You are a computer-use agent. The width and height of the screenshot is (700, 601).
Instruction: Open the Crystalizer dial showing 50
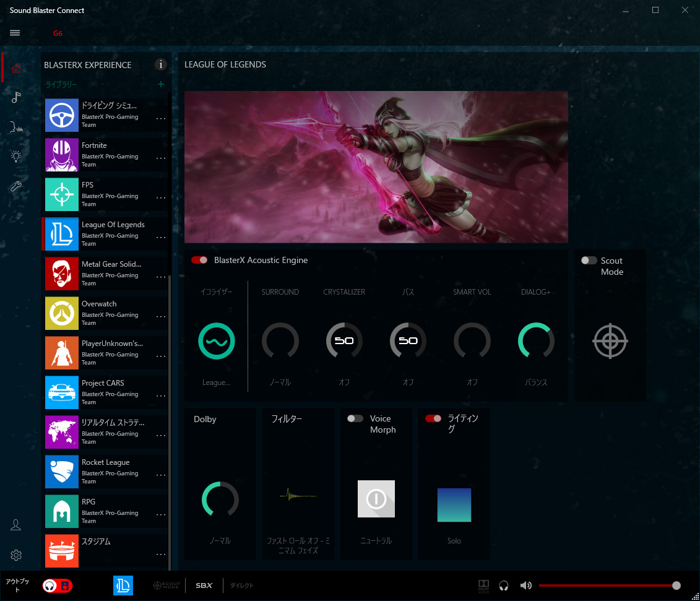click(x=344, y=341)
